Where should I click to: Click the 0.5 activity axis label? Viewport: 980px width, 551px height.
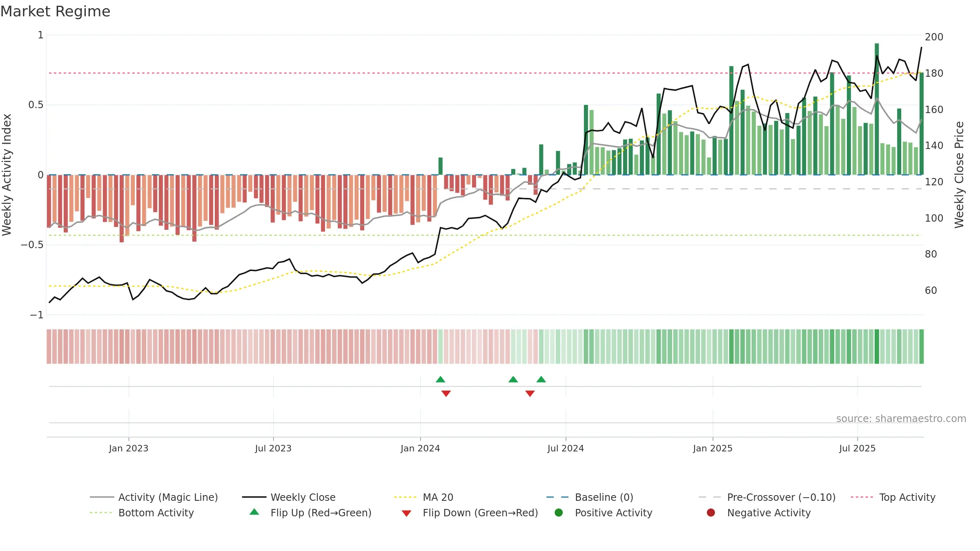coord(36,105)
